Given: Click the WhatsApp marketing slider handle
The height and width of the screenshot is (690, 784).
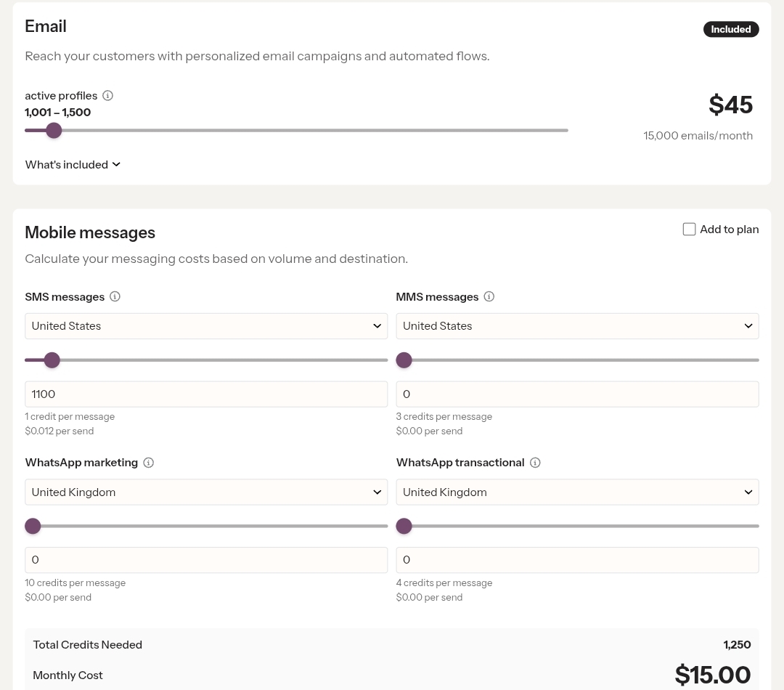Looking at the screenshot, I should click(33, 526).
